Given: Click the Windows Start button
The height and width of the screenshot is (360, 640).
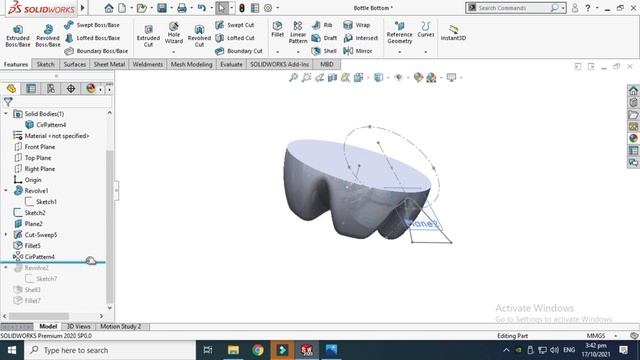Looking at the screenshot, I should pyautogui.click(x=12, y=350).
